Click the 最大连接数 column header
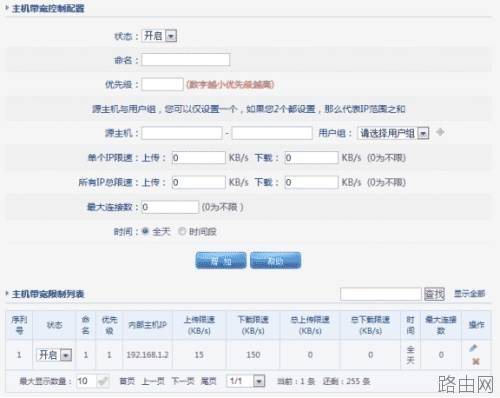 pos(441,325)
